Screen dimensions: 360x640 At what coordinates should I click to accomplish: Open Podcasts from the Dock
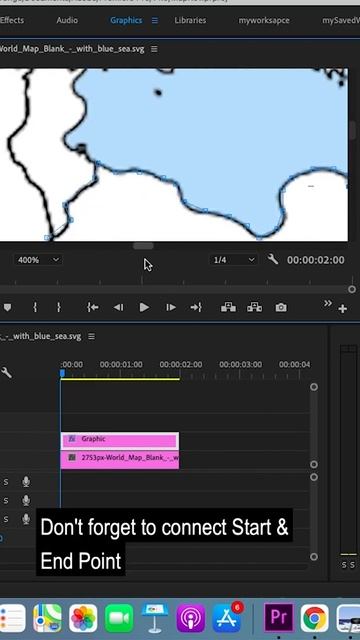(191, 618)
